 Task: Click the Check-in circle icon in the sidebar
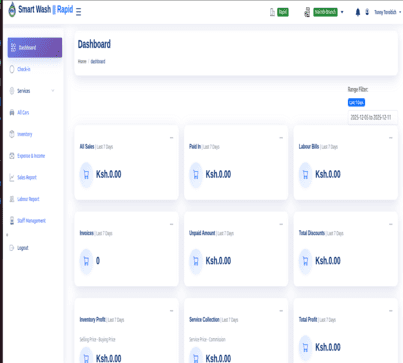point(12,69)
